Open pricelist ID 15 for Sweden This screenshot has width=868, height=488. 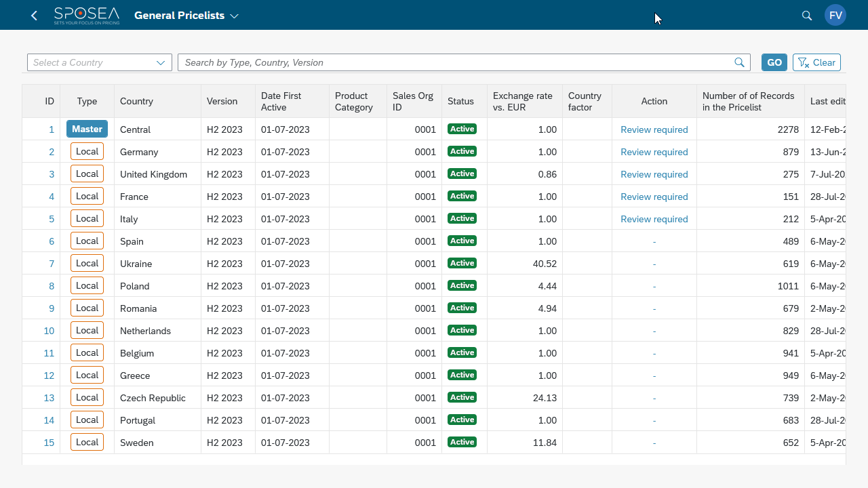point(48,442)
